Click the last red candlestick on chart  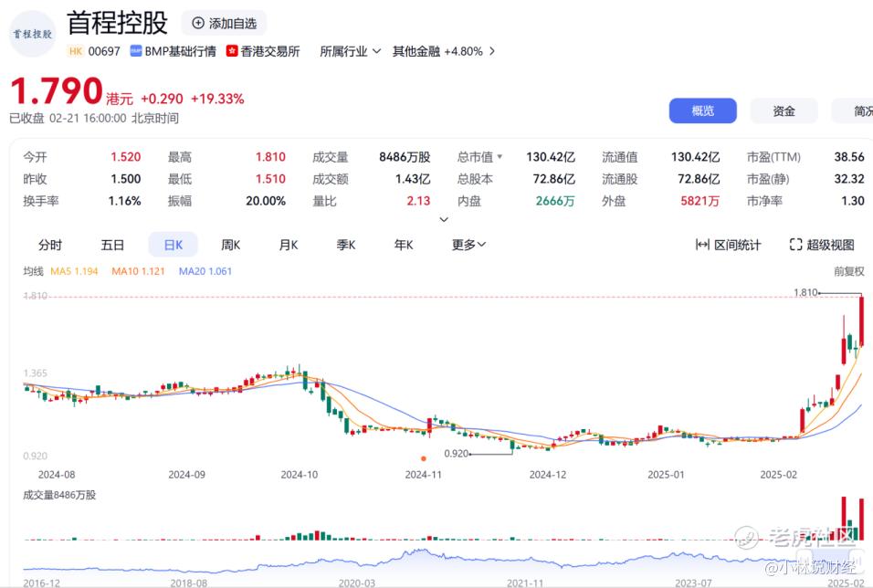click(x=862, y=320)
